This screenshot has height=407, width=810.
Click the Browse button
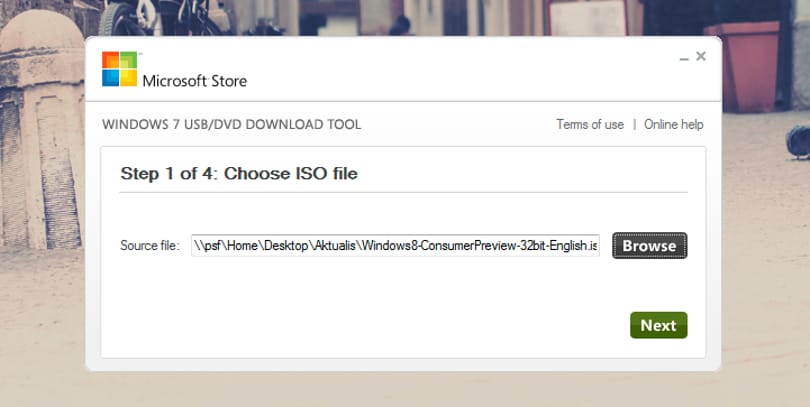(649, 245)
